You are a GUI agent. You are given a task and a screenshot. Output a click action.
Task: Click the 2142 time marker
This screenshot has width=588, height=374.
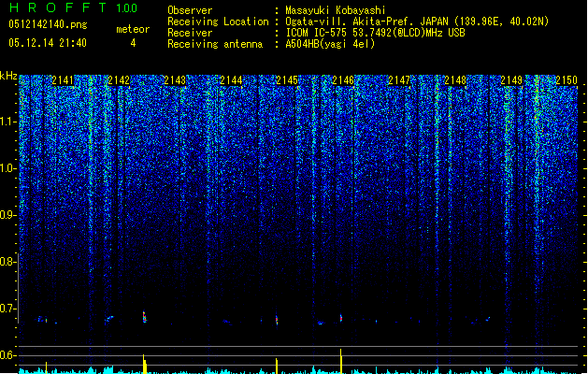119,80
